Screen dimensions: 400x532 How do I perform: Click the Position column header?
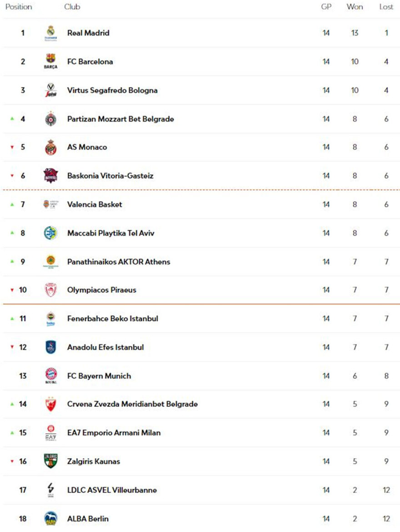pyautogui.click(x=19, y=7)
